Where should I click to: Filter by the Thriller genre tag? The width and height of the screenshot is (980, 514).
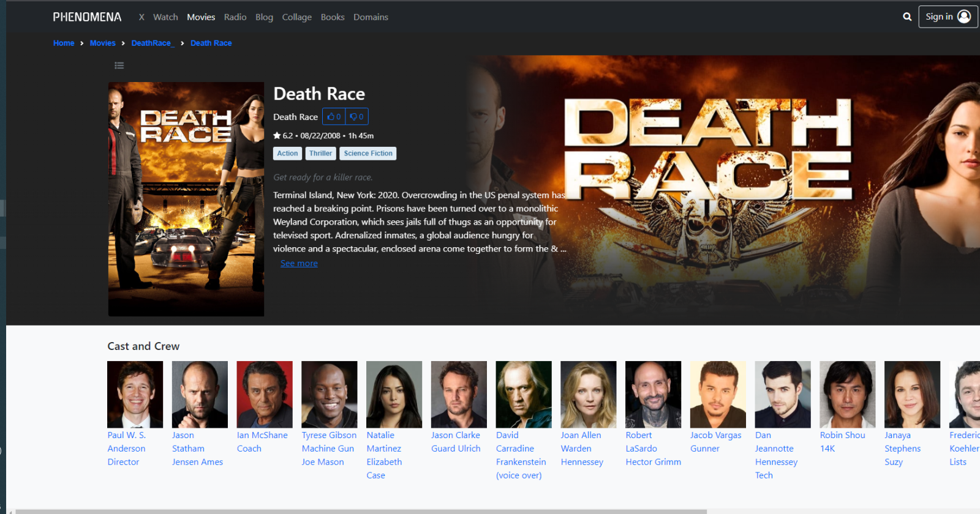tap(320, 154)
